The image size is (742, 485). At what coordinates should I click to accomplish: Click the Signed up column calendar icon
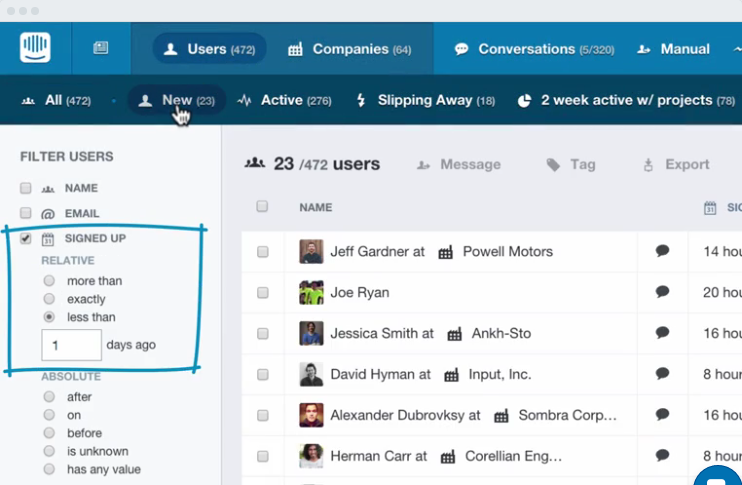pyautogui.click(x=710, y=208)
